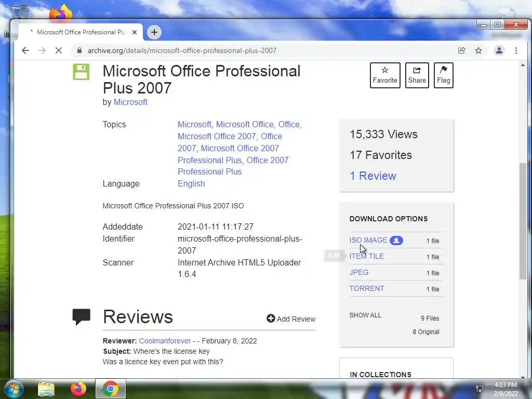Screen dimensions: 532x399
Task: Click the padlock site info icon
Action: click(x=79, y=50)
